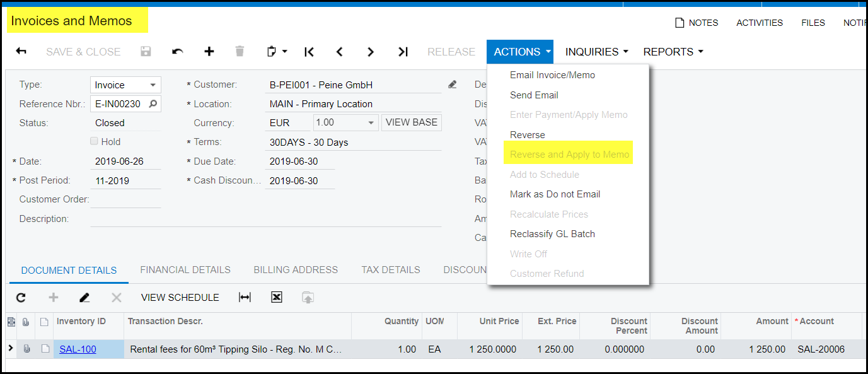Add new record with plus icon
The width and height of the screenshot is (868, 374).
209,52
